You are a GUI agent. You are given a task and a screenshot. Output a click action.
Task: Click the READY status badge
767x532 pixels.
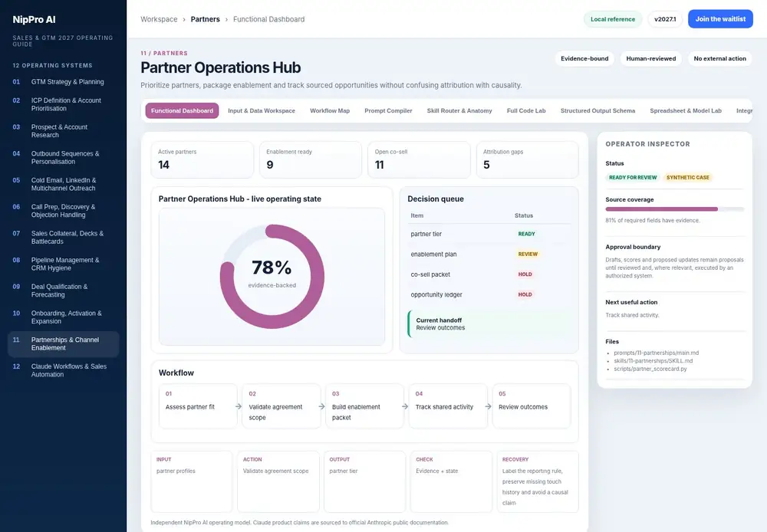coord(526,234)
